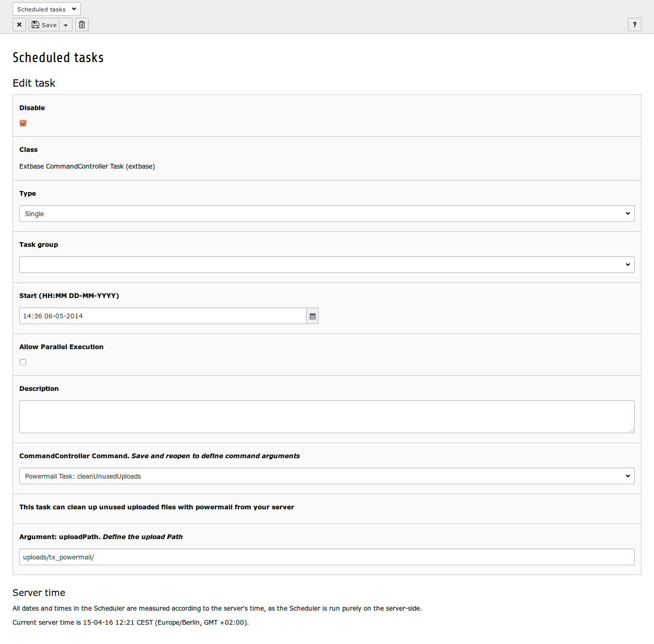Viewport: 654px width, 644px height.
Task: Uncheck the Disable checkbox
Action: tap(23, 123)
